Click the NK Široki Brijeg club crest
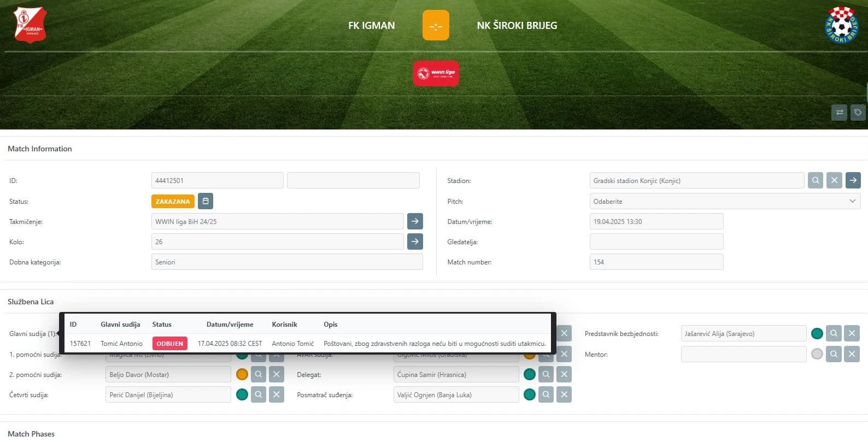This screenshot has width=868, height=442. click(x=841, y=25)
